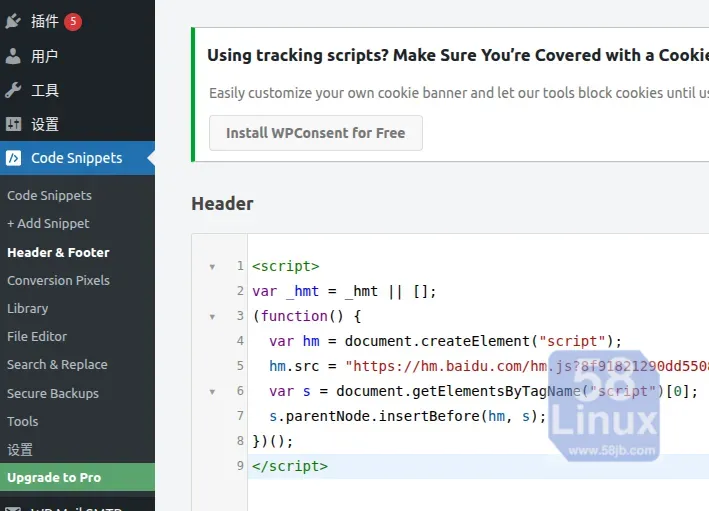
Task: Open the Search & Replace page
Action: 57,364
